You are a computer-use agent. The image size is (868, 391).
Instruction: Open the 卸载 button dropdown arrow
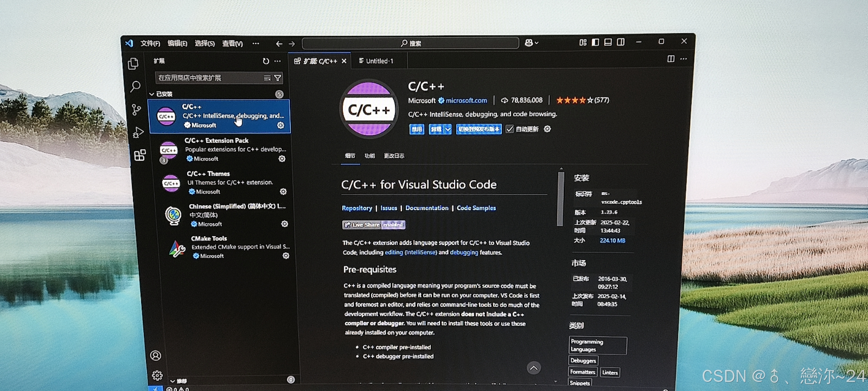[x=447, y=129]
